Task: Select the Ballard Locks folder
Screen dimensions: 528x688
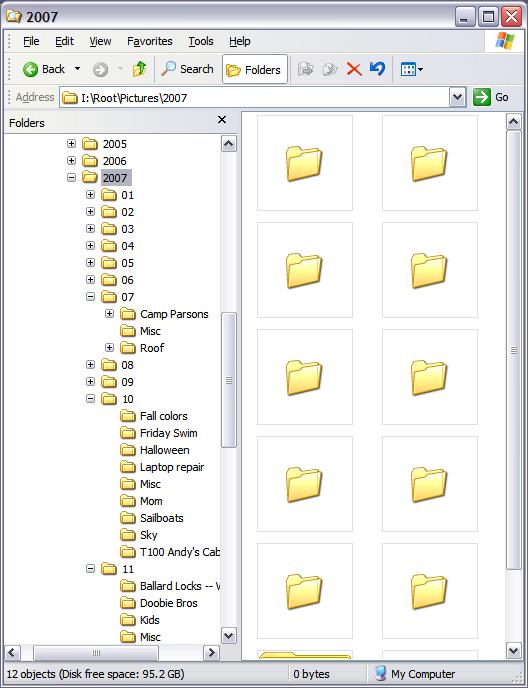Action: point(180,586)
